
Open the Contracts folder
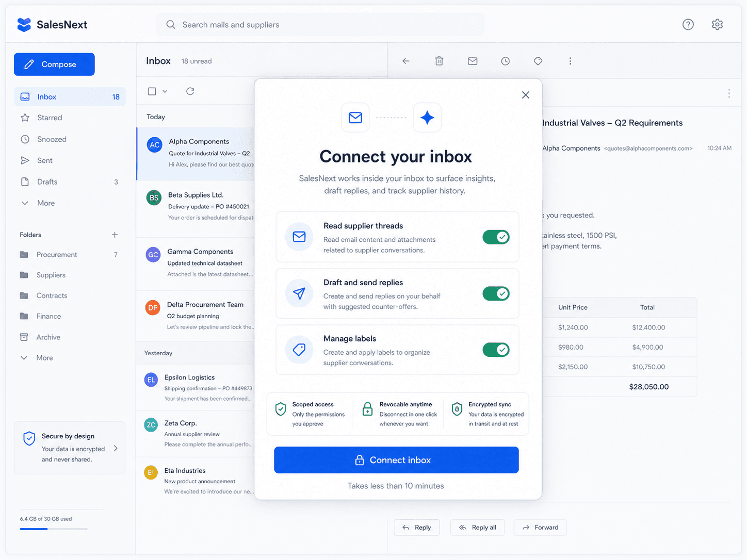(70, 295)
